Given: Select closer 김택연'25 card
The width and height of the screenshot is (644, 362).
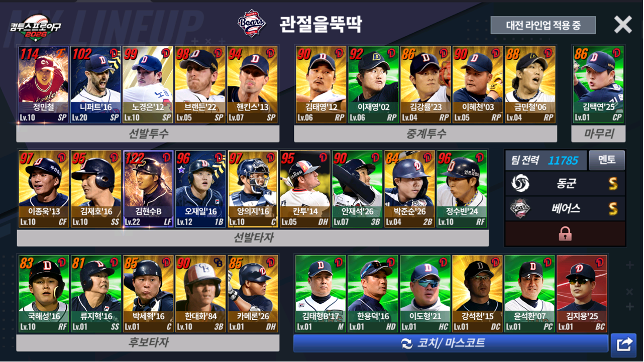Looking at the screenshot, I should coord(599,85).
